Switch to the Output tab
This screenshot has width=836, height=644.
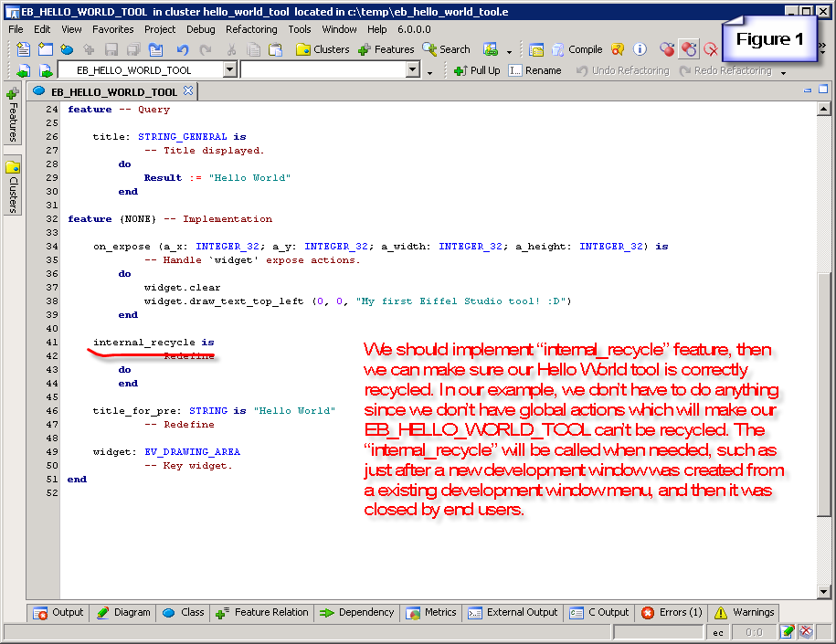58,613
